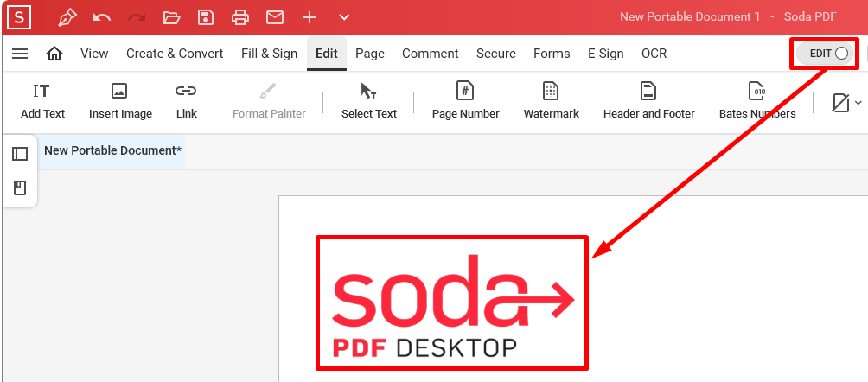Screen dimensions: 868x382
Task: Click the Format Painter tool
Action: coord(269,101)
